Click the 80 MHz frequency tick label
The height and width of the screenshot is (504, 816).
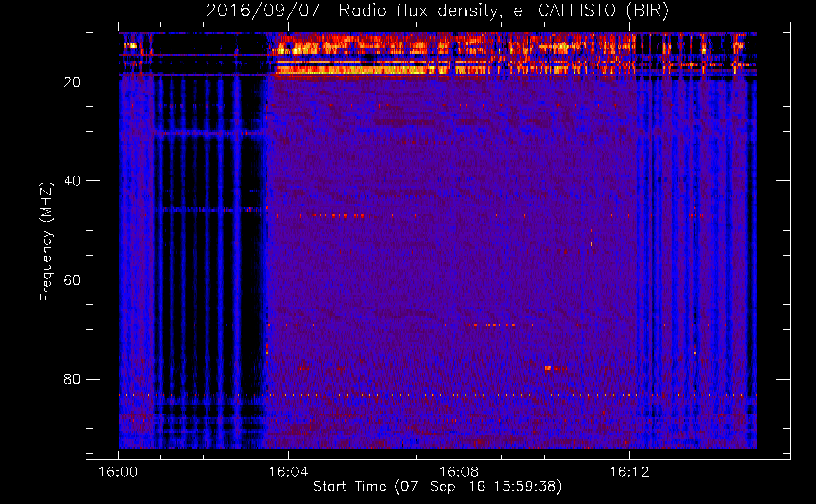(72, 380)
